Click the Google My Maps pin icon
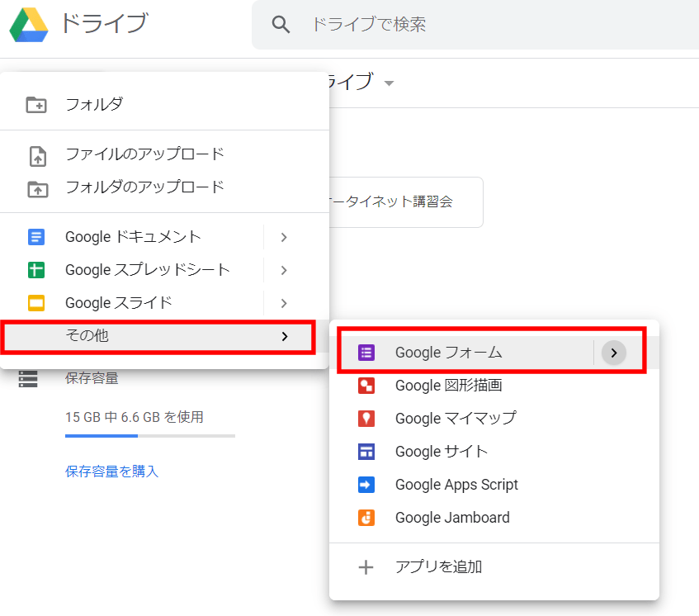The height and width of the screenshot is (616, 699). point(366,419)
